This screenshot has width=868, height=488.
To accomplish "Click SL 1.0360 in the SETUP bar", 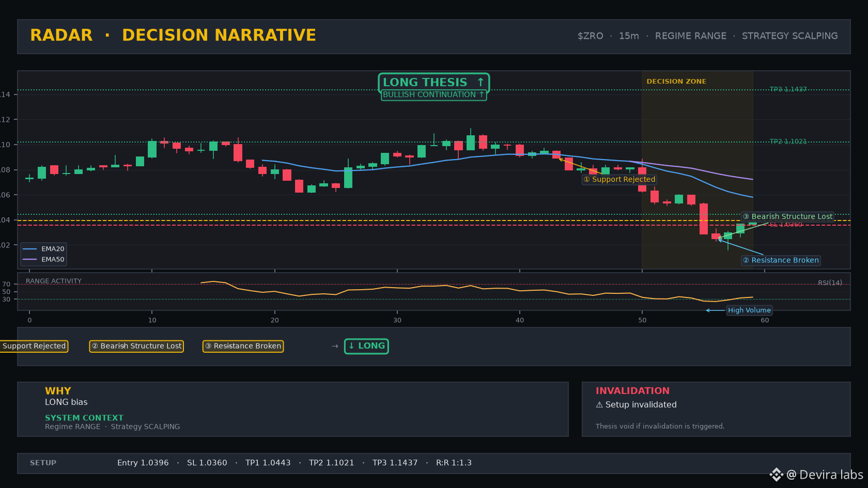I will pyautogui.click(x=207, y=463).
